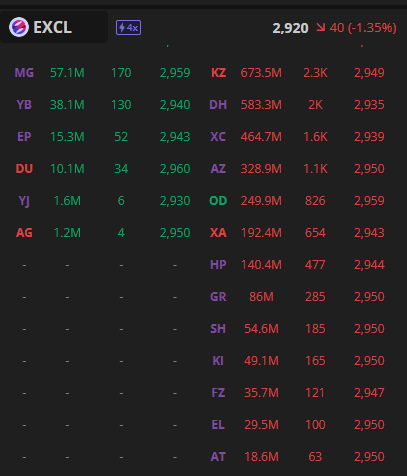Click broker code AG buyer row
The height and width of the screenshot is (476, 407).
point(24,233)
